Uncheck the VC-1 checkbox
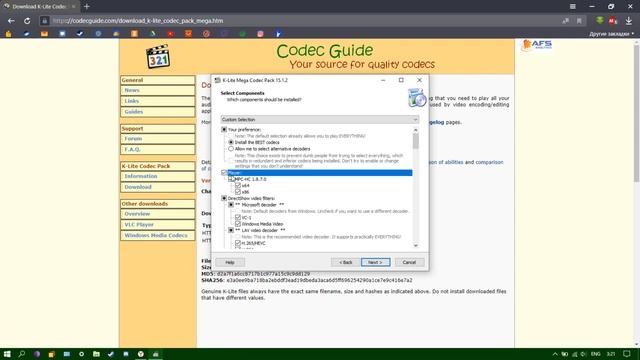 238,218
